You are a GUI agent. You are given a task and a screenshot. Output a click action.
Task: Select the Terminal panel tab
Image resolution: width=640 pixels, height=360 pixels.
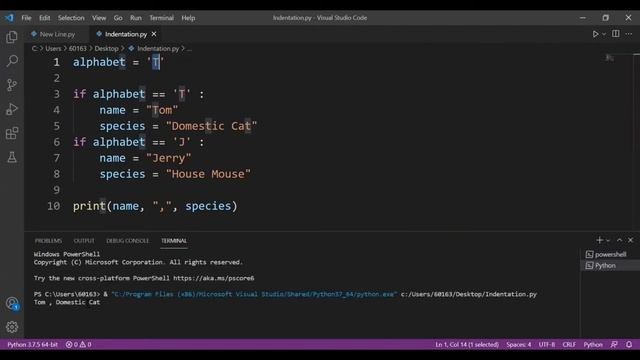coord(174,241)
